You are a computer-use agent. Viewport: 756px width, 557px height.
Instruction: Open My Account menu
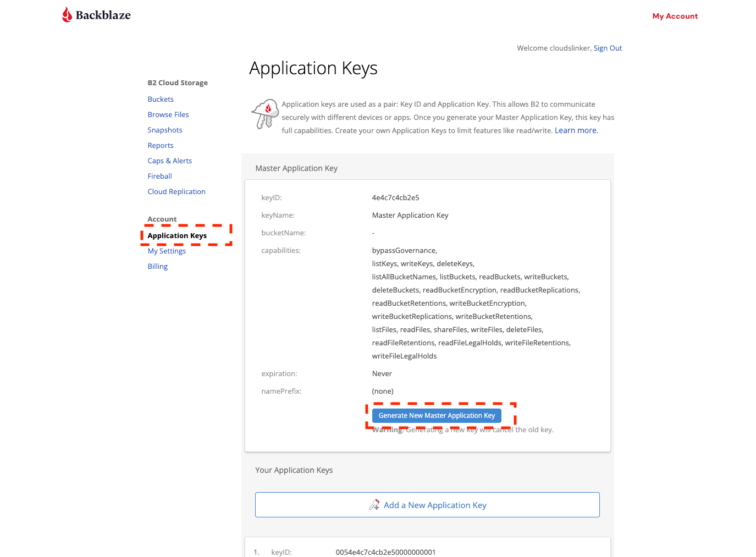[x=675, y=16]
